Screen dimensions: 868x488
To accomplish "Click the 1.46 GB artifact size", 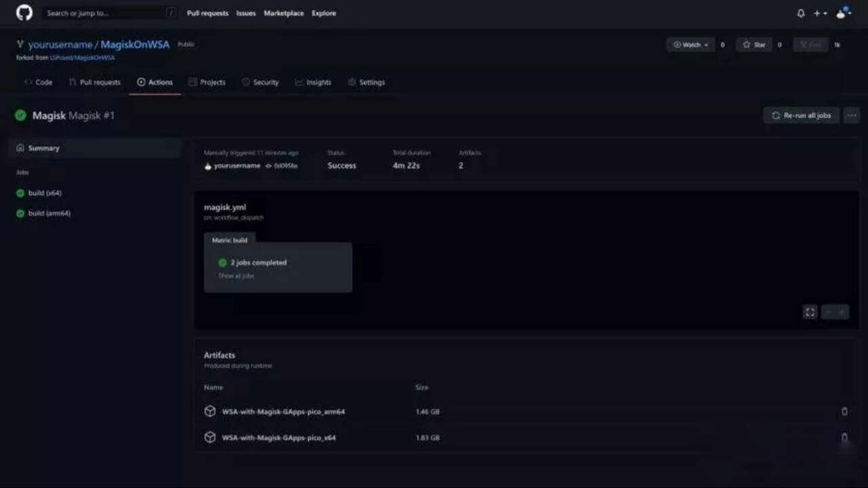I will coord(428,411).
